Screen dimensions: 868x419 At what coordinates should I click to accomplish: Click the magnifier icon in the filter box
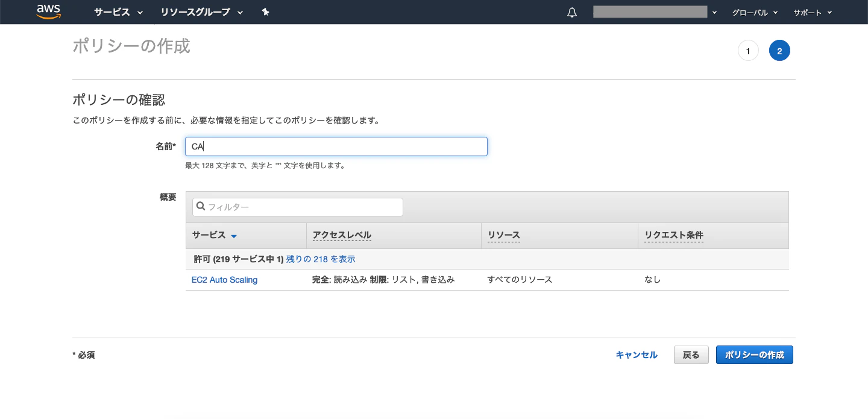pos(201,207)
